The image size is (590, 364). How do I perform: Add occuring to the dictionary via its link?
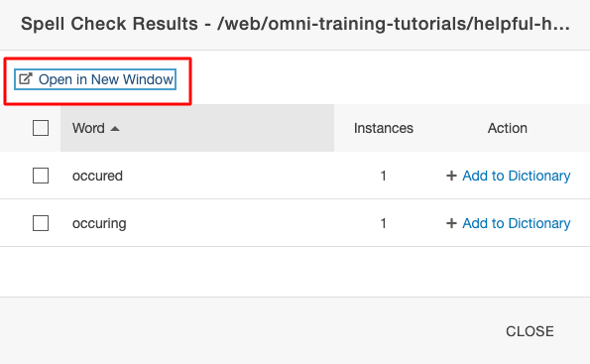tap(517, 223)
